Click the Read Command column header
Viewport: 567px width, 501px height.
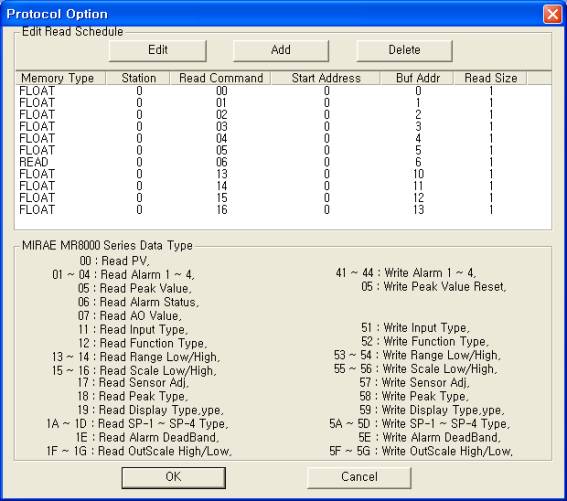coord(221,78)
